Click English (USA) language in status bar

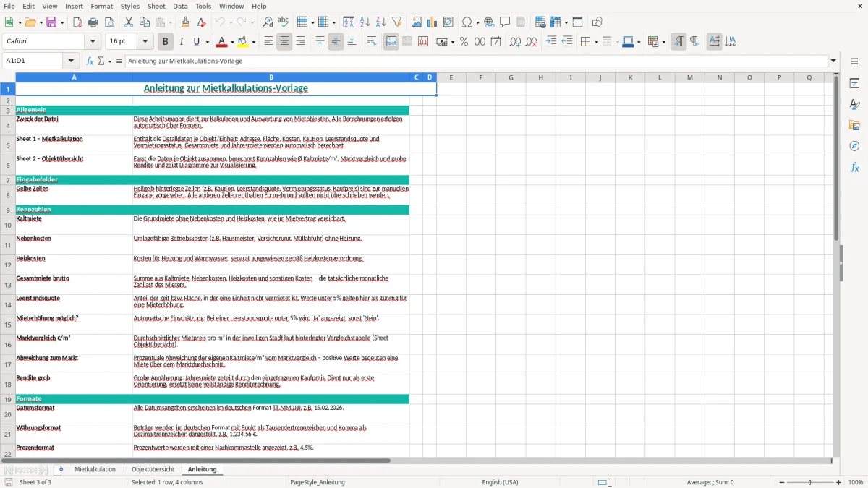pyautogui.click(x=501, y=482)
